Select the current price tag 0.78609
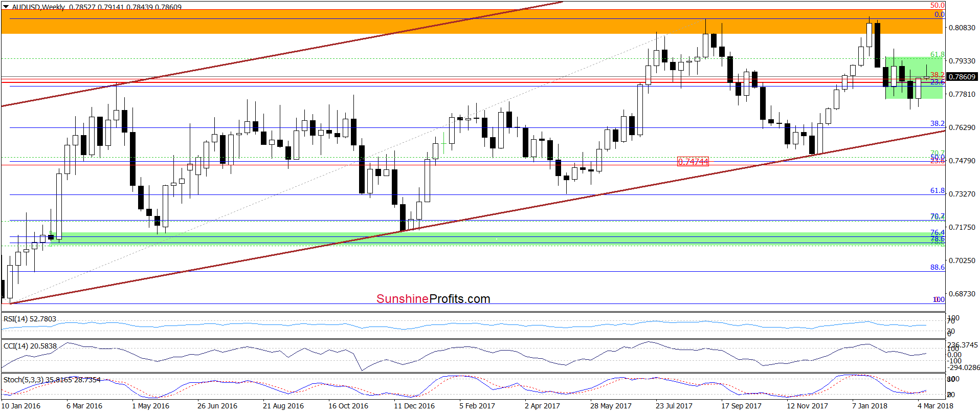Screen dimensions: 980x413 (962, 77)
